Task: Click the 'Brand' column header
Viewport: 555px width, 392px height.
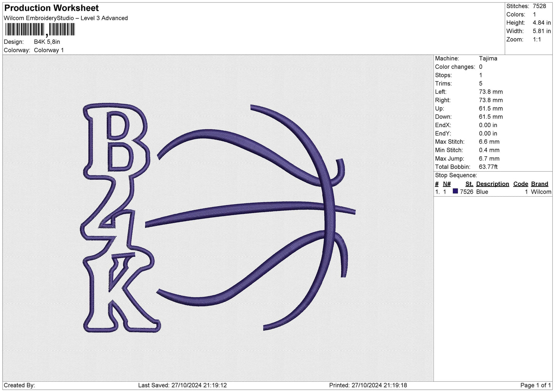Action: pyautogui.click(x=539, y=184)
